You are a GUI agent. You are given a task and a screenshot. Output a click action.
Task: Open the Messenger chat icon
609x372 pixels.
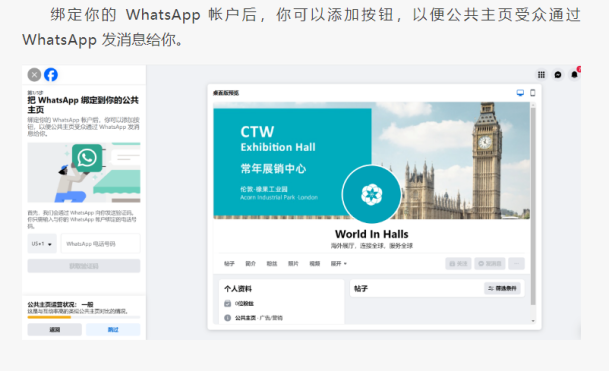558,75
